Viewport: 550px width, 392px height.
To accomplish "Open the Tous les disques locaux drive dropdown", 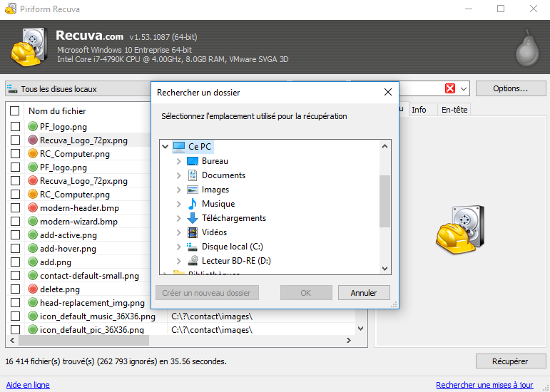I will pos(77,89).
